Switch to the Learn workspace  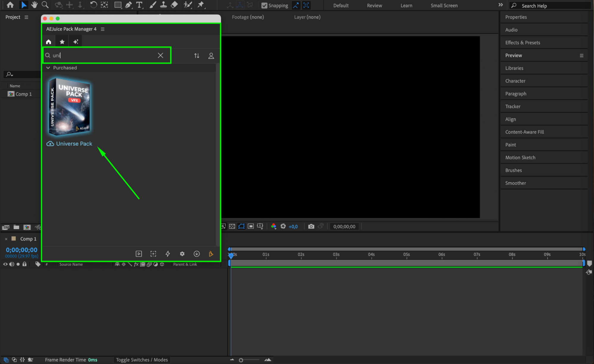pyautogui.click(x=406, y=5)
